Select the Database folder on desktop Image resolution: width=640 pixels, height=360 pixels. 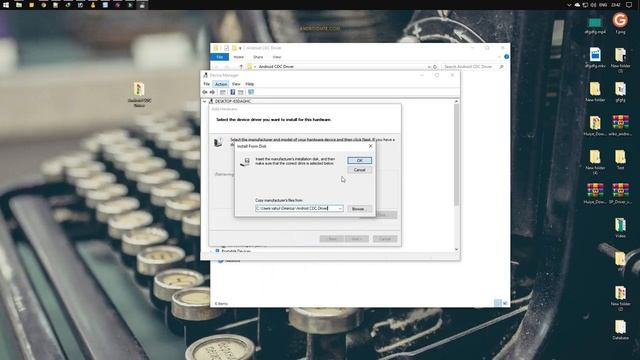pos(620,330)
